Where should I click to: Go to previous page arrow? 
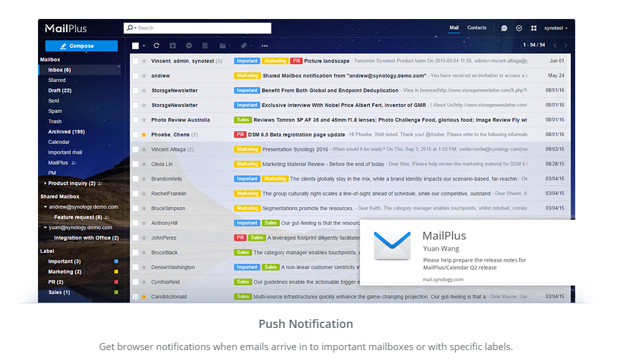pyautogui.click(x=555, y=45)
